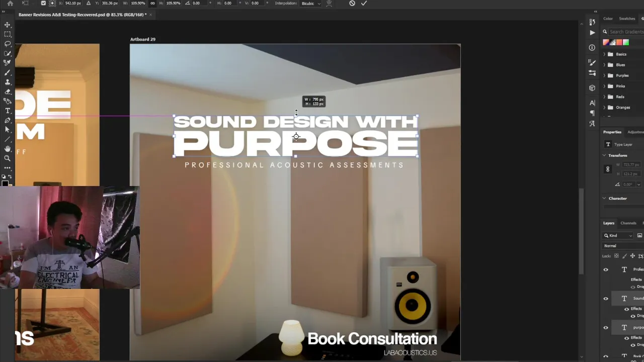Open the Brush Settings panel icon
This screenshot has width=644, height=362.
click(592, 62)
